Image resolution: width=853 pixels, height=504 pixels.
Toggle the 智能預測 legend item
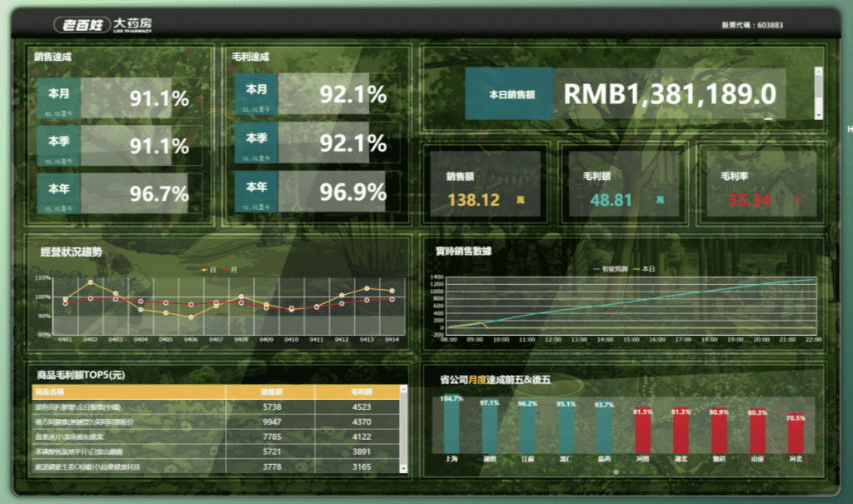611,269
